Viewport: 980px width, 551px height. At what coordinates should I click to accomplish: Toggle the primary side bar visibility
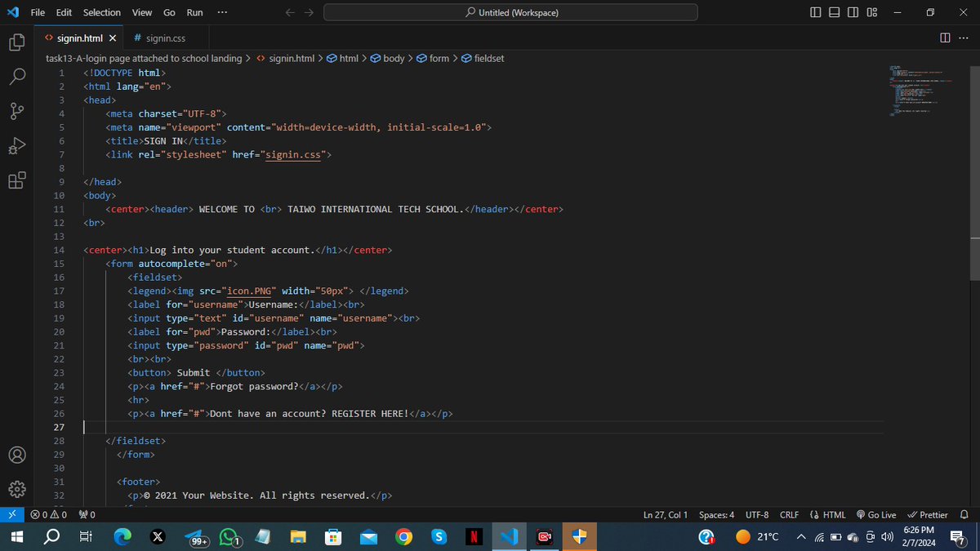point(817,12)
